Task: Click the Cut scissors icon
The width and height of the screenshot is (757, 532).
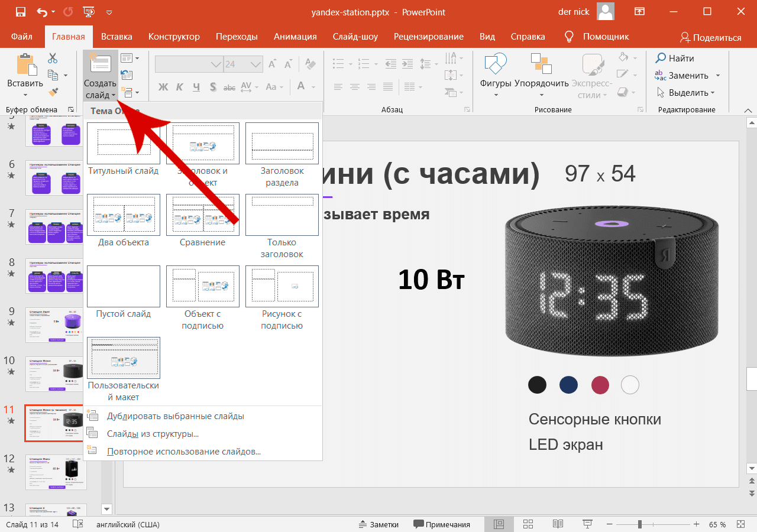Action: 53,58
